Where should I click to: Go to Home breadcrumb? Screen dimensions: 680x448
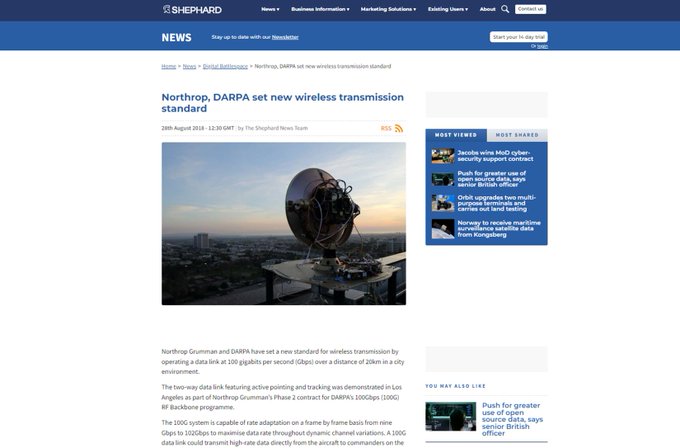click(169, 66)
